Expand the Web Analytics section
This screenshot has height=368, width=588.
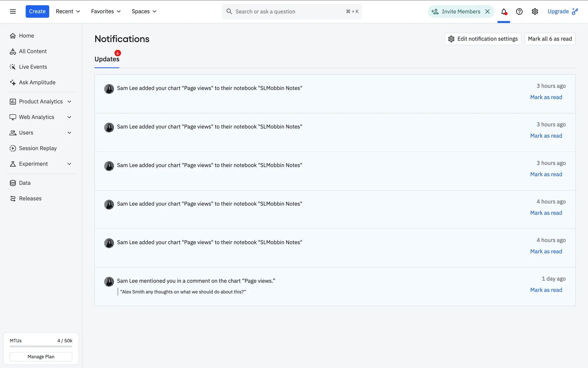click(x=69, y=117)
